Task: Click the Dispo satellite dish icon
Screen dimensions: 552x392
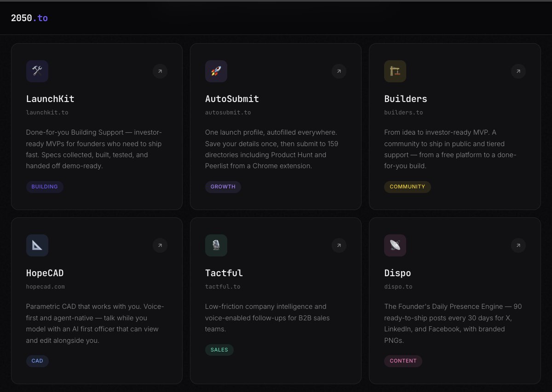Action: 395,245
